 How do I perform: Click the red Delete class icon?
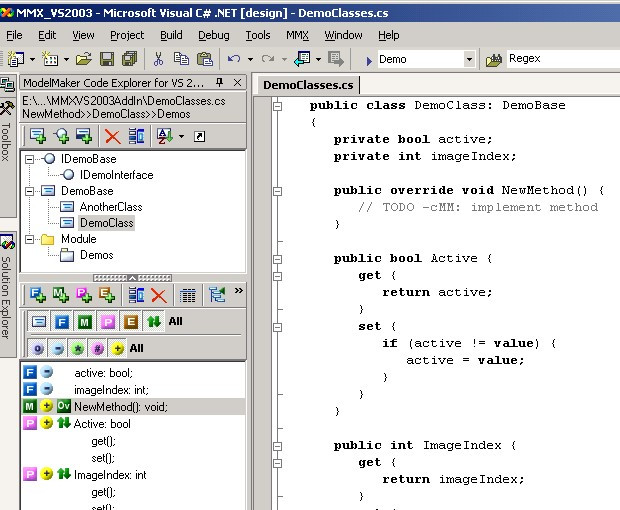point(113,137)
